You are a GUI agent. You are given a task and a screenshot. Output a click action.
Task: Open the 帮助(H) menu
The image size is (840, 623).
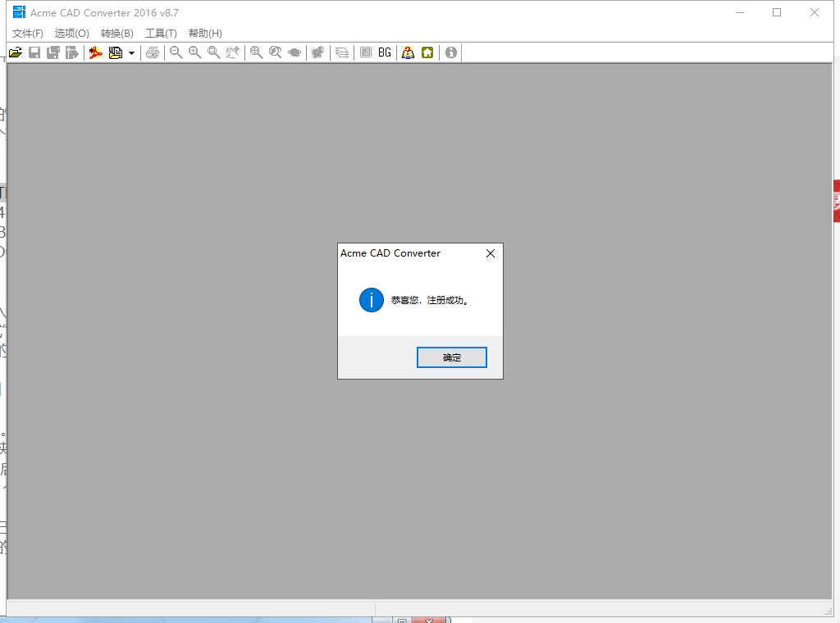(205, 33)
